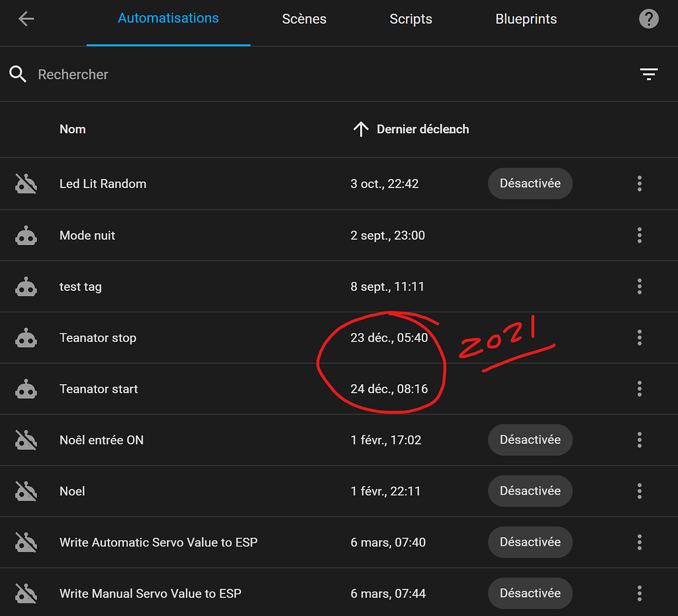678x616 pixels.
Task: Click the robot icon next to Teanator stop
Action: 26,338
